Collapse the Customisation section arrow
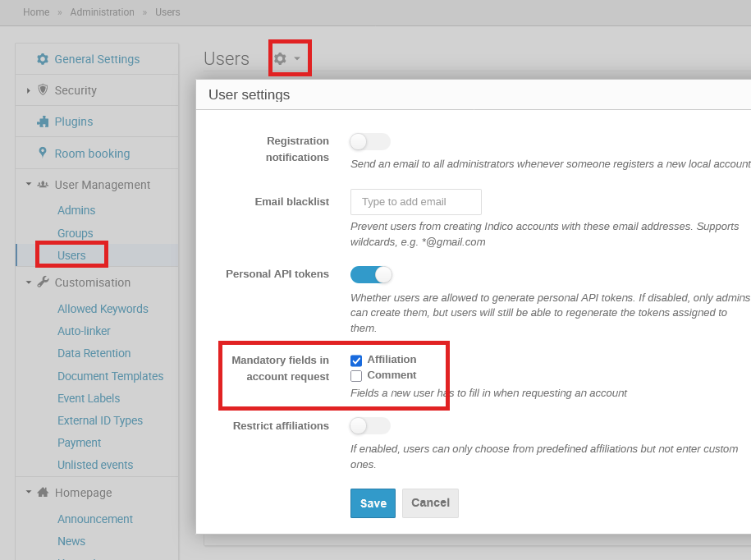 point(29,282)
